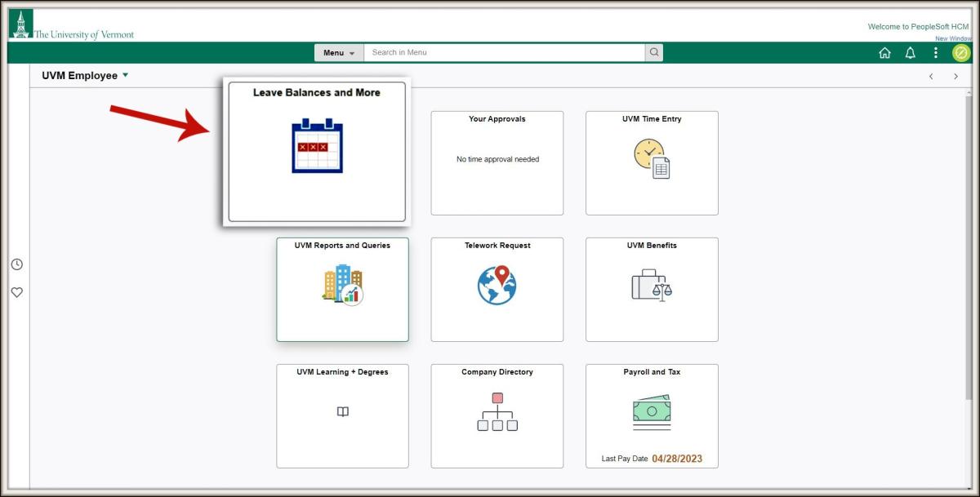
Task: Show recently visited pages via clock icon
Action: [x=16, y=264]
